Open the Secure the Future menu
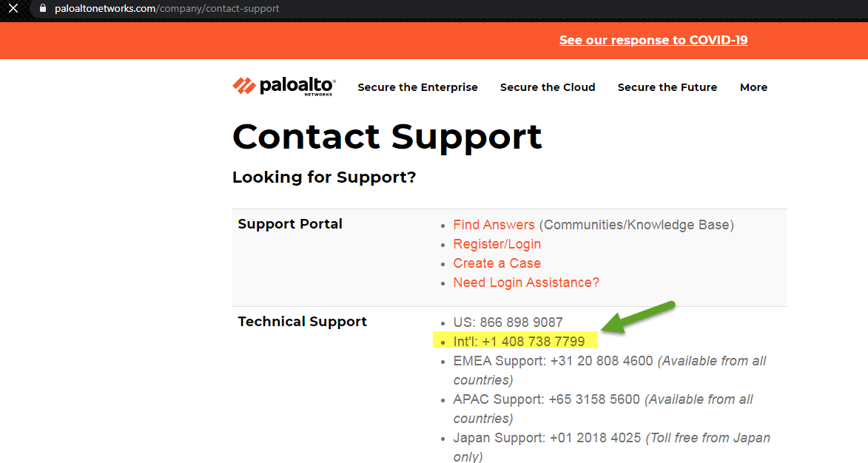 coord(667,87)
